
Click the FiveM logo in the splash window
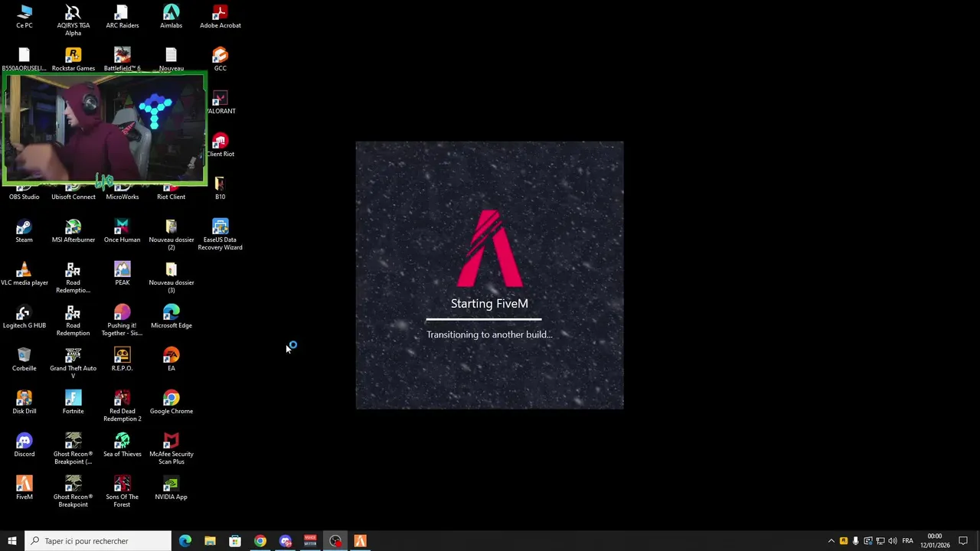tap(490, 248)
